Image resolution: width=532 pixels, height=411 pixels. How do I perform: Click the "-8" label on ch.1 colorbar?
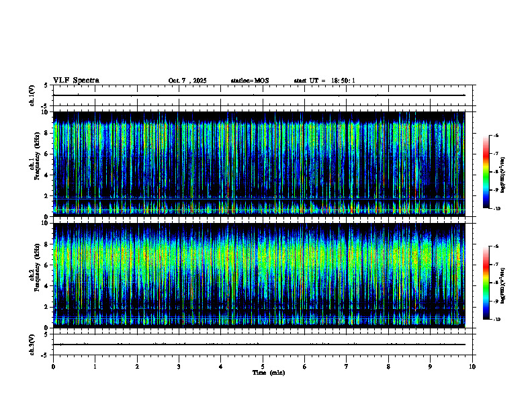(x=496, y=172)
